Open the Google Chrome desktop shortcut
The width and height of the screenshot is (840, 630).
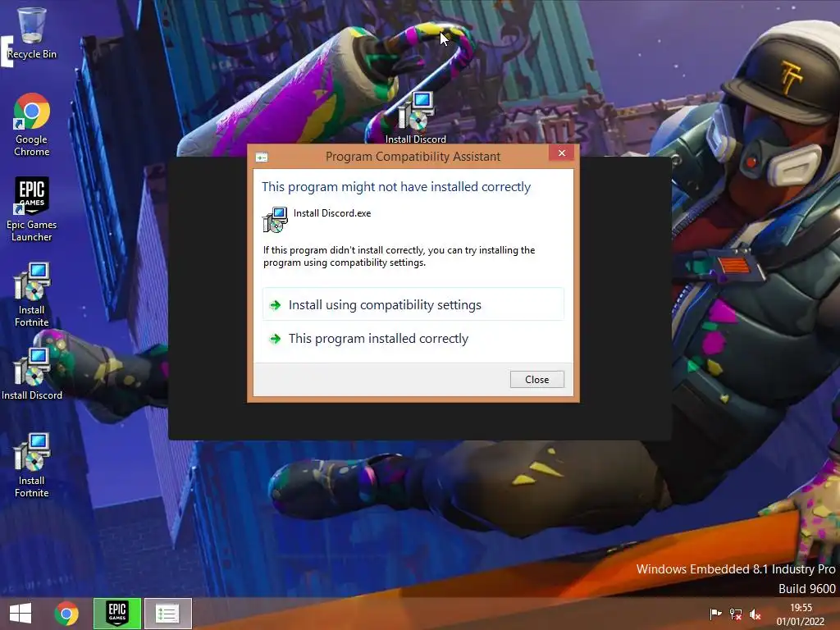[x=32, y=125]
